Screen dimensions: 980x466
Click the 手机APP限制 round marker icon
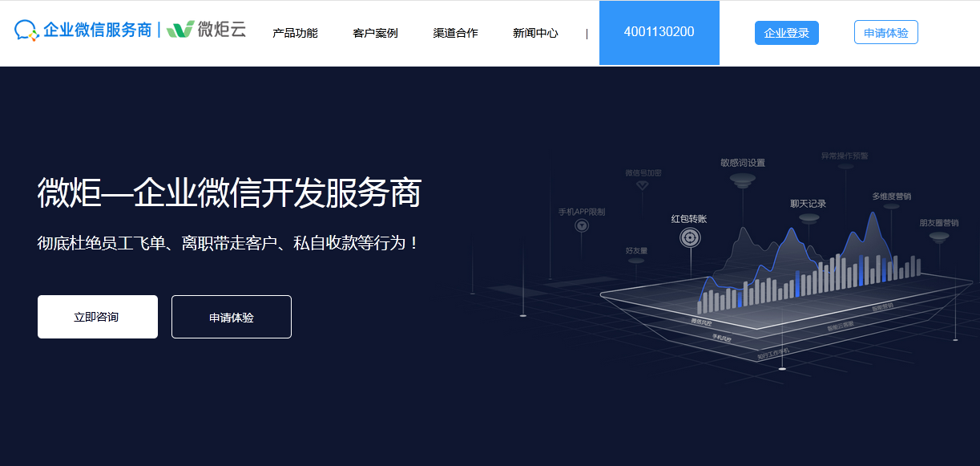pyautogui.click(x=582, y=226)
